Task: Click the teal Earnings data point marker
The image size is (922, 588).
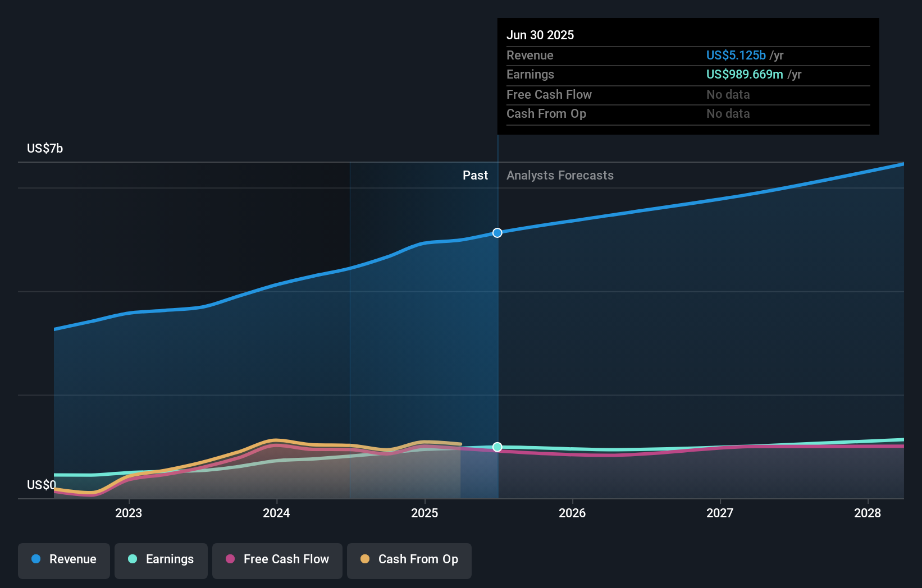Action: (x=497, y=447)
